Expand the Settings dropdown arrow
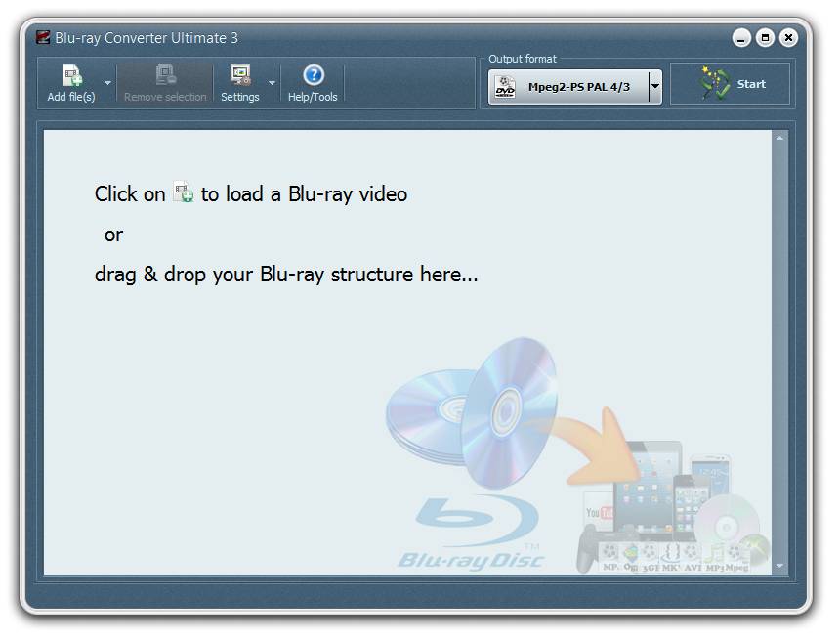The height and width of the screenshot is (641, 840). coord(273,83)
